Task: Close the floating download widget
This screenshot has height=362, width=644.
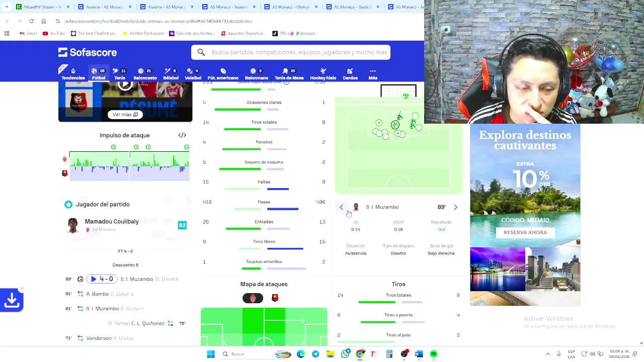Action: [22, 290]
